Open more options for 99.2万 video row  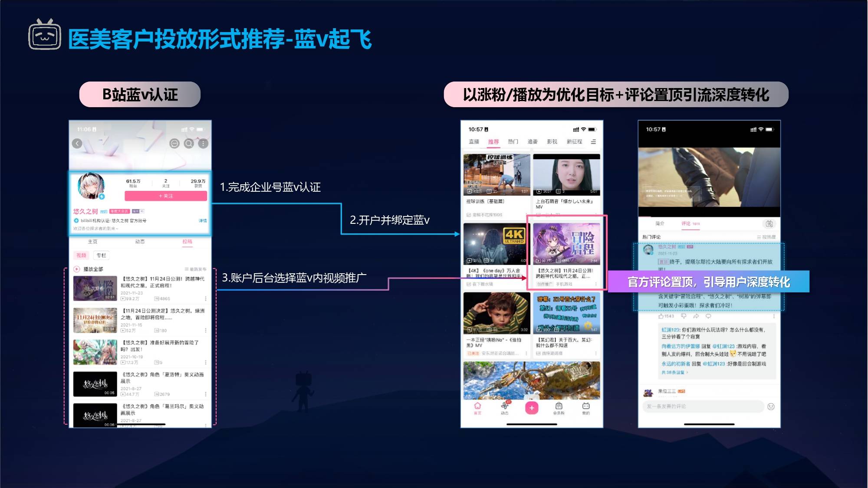coord(206,299)
